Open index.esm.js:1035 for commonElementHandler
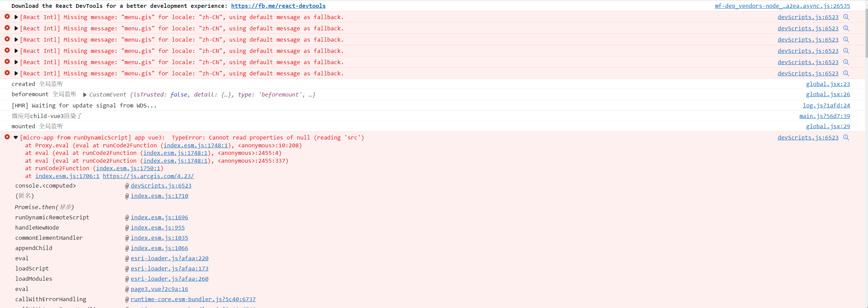 159,238
